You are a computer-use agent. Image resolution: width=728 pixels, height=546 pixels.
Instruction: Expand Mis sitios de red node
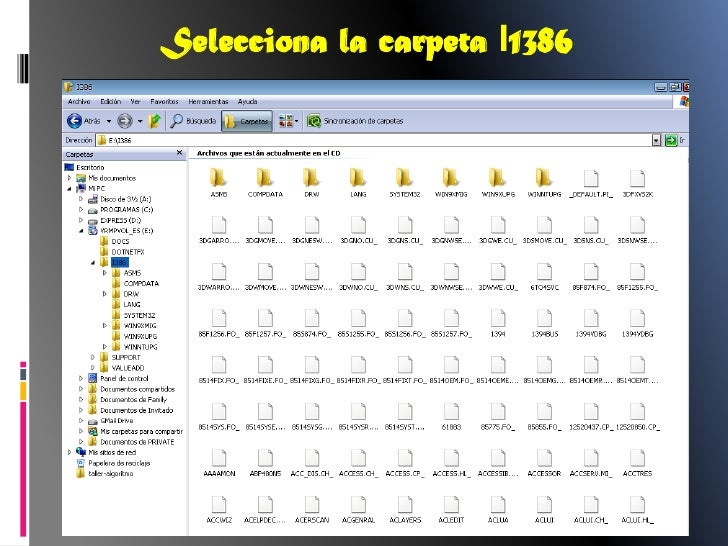coord(70,452)
